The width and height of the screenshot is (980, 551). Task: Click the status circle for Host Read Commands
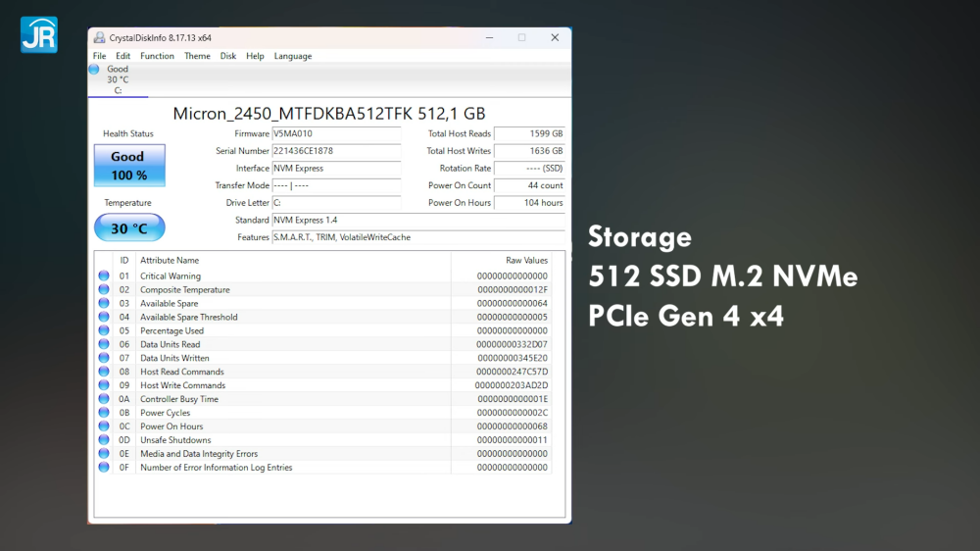pos(104,372)
